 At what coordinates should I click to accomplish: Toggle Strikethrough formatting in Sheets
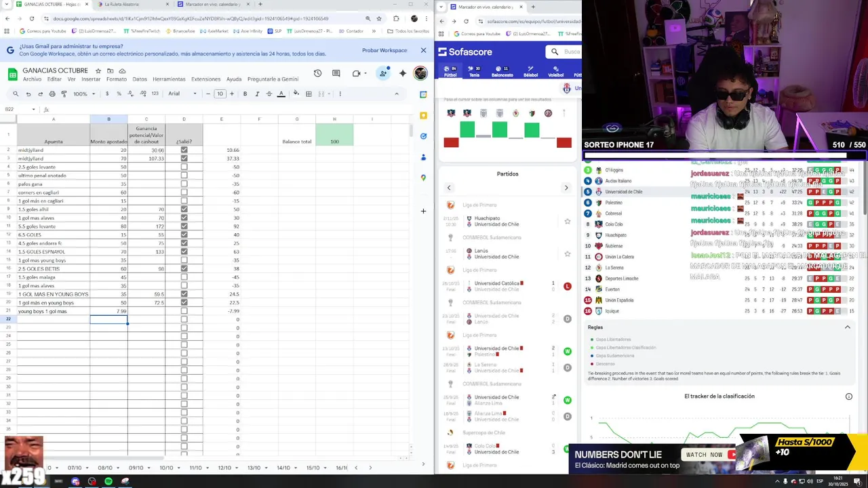(x=269, y=94)
